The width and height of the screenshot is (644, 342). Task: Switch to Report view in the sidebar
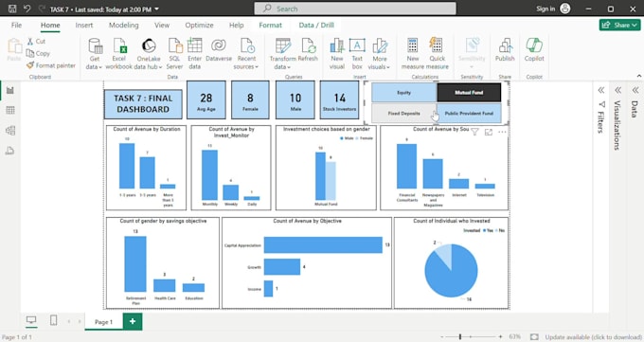tap(10, 90)
